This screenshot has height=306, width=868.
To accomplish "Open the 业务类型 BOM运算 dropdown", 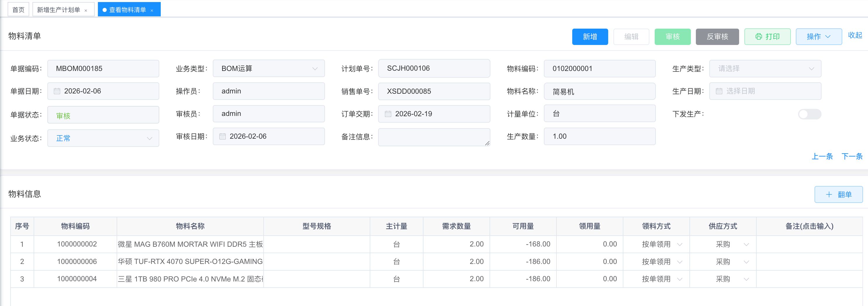I will pyautogui.click(x=269, y=69).
